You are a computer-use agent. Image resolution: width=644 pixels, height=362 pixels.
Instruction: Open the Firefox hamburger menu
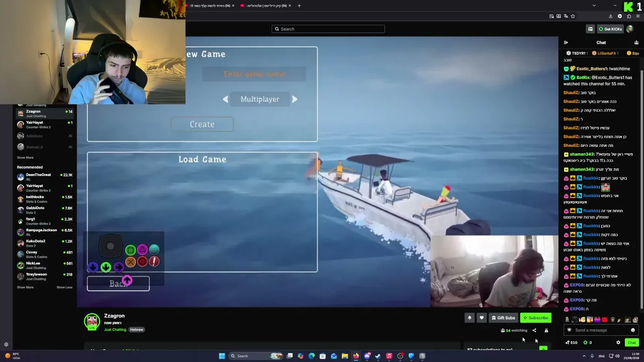click(637, 16)
